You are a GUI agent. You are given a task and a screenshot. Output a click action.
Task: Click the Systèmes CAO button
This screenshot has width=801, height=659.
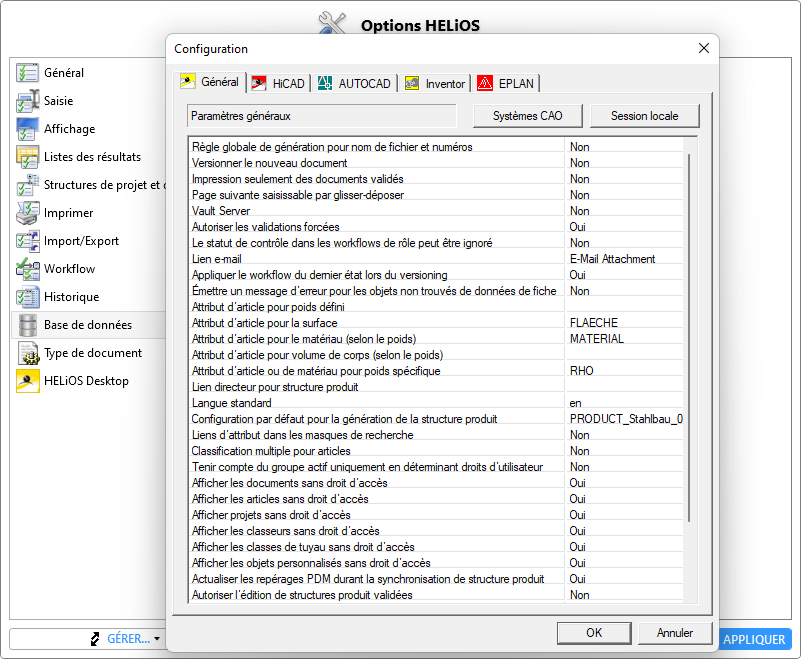(x=528, y=116)
